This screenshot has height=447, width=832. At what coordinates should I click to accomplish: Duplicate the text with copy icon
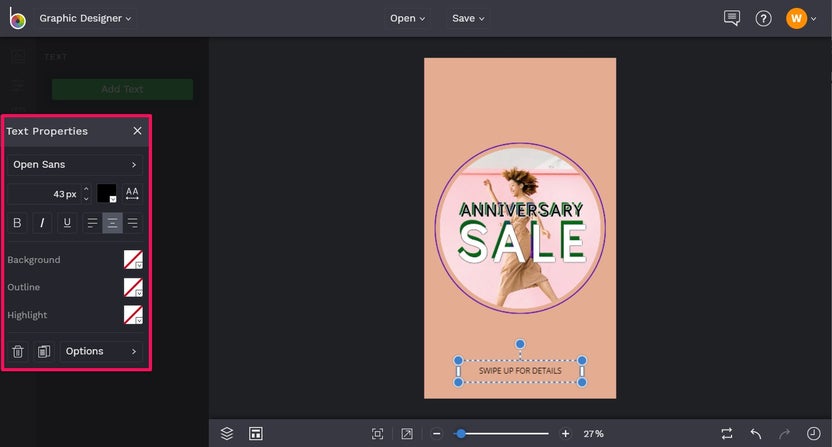click(x=44, y=351)
